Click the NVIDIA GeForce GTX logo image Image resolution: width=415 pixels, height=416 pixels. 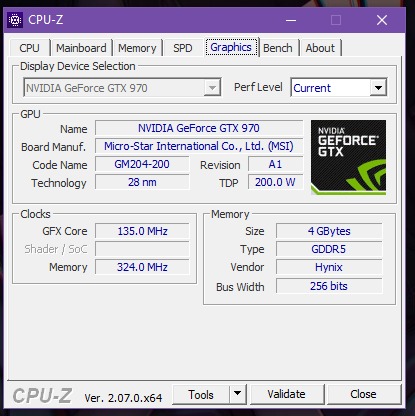tap(348, 157)
